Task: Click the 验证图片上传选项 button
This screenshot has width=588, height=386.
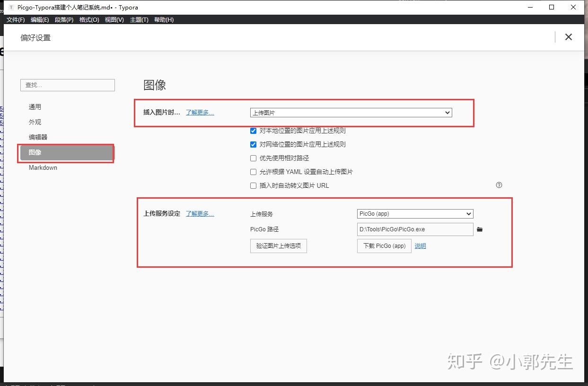Action: pos(278,246)
